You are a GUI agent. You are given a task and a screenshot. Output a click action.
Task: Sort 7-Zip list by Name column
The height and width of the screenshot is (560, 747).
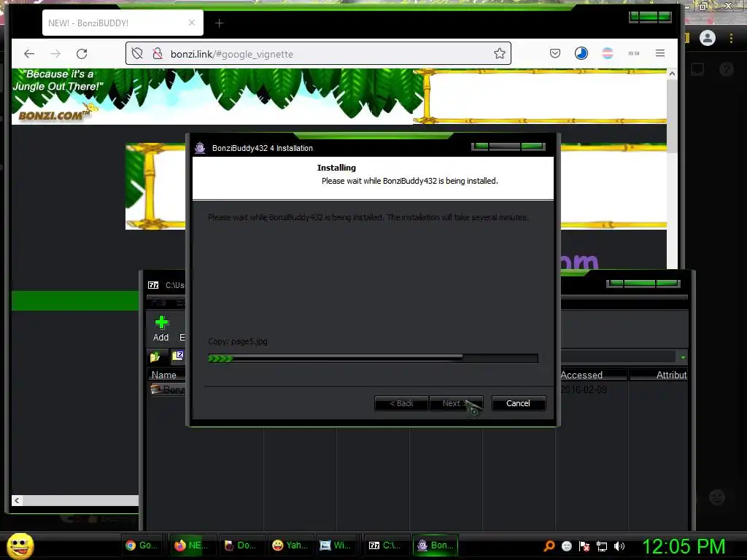tap(164, 375)
